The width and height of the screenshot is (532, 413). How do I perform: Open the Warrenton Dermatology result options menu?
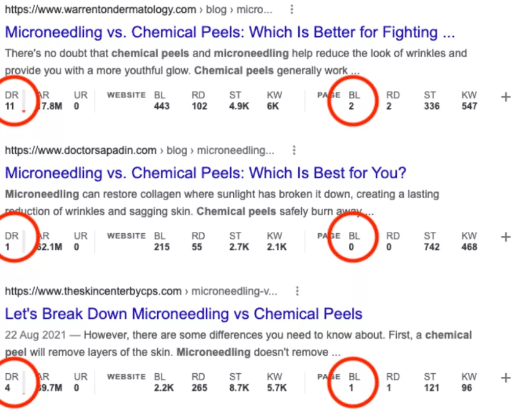pos(292,10)
